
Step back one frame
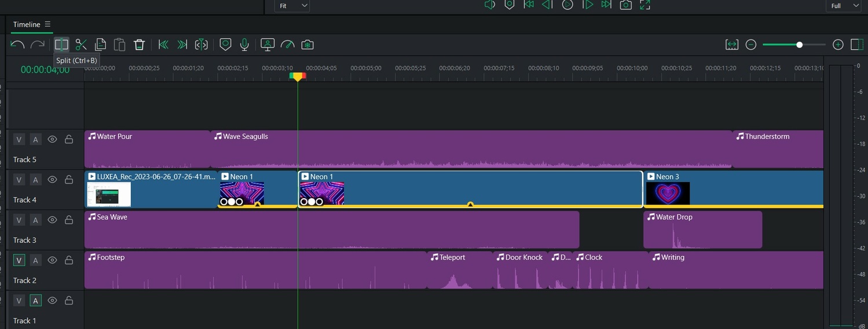click(x=547, y=5)
